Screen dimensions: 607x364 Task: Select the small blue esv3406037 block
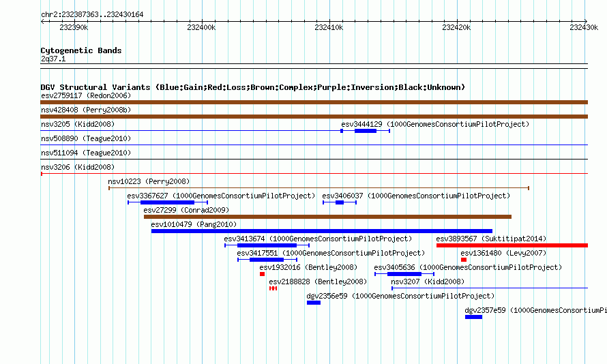click(x=340, y=202)
